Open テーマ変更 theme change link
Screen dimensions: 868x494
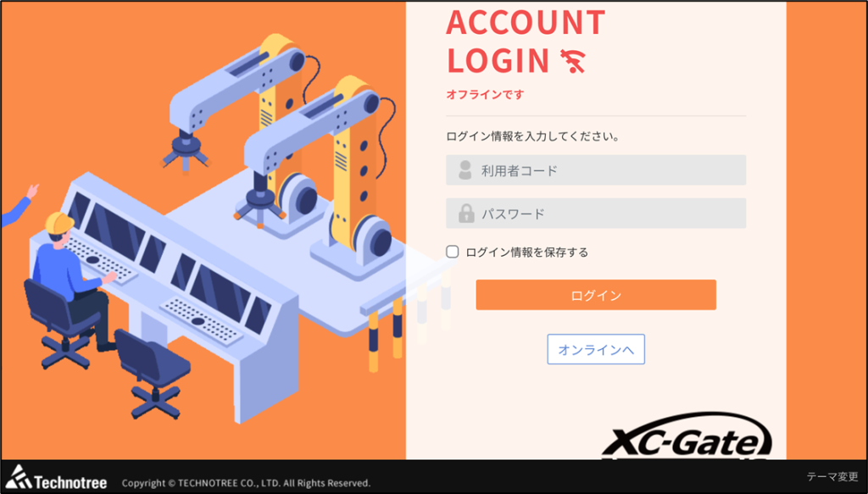[832, 476]
